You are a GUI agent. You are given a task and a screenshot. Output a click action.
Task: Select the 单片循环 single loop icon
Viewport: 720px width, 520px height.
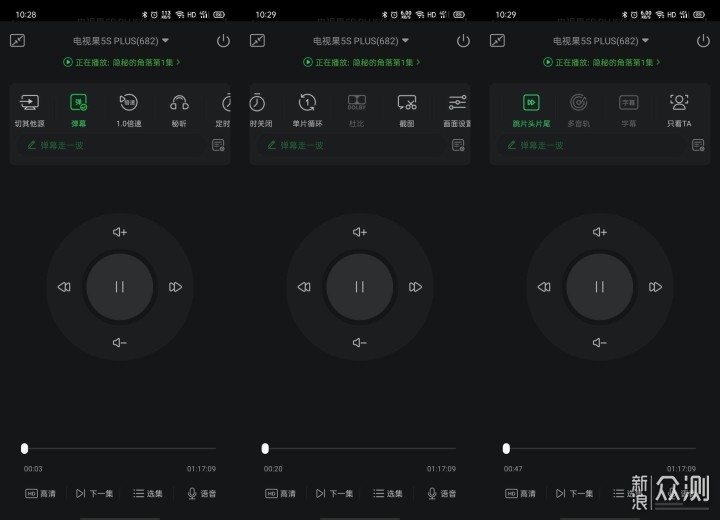[307, 102]
